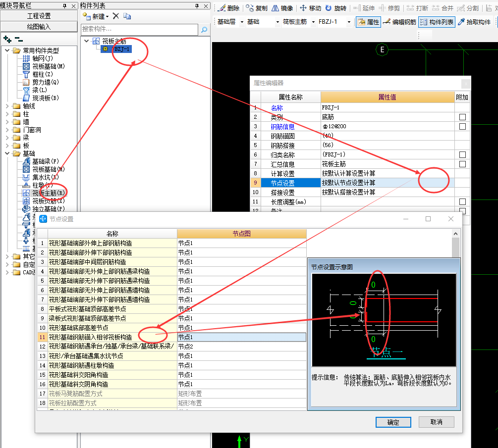Toggle the 钢筋信息 row's 附加 checkbox
Screen dimensions: 498x448
pos(462,127)
